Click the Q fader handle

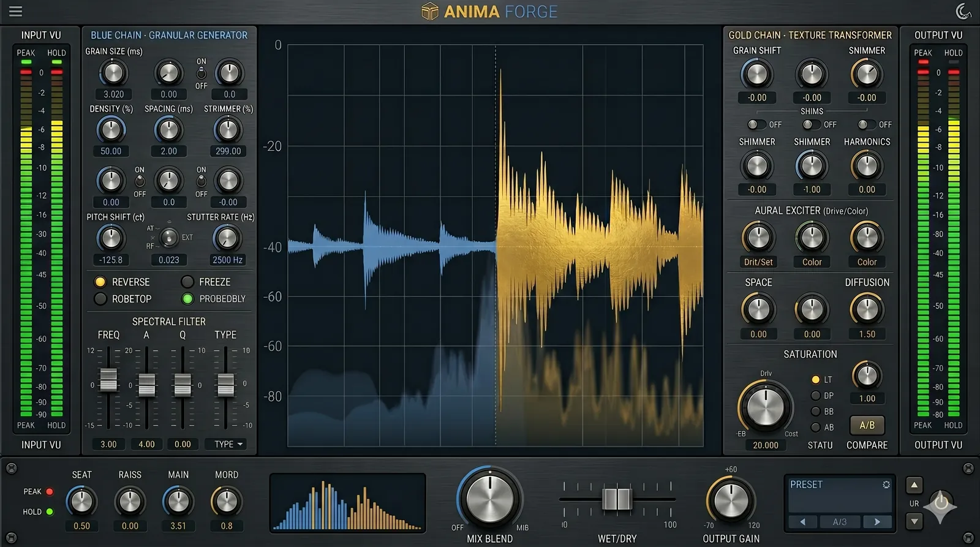pyautogui.click(x=183, y=385)
